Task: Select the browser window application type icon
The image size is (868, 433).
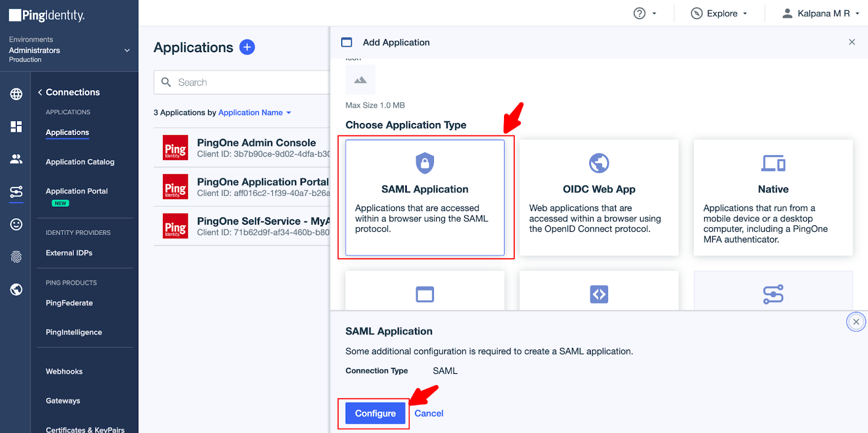Action: (x=425, y=294)
